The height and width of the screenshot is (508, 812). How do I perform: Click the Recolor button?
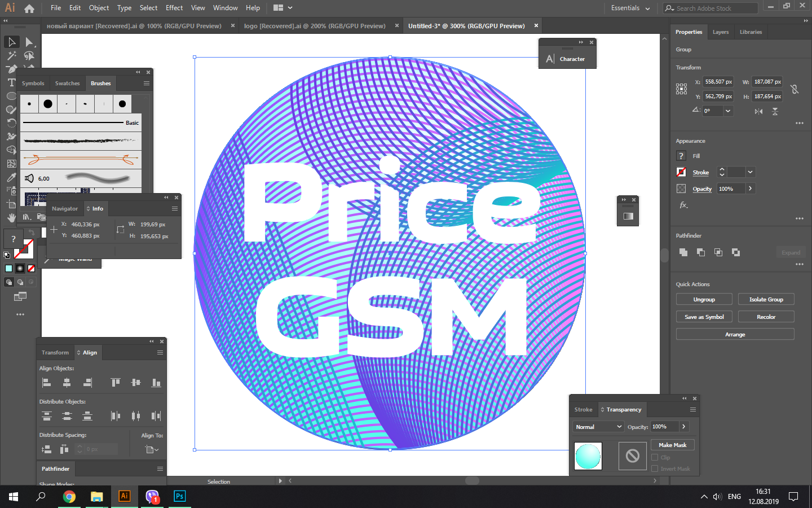pos(766,317)
